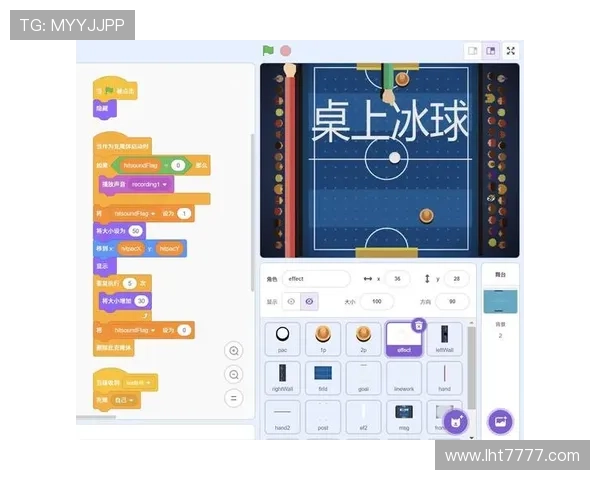Click the value 30 in change size block

pyautogui.click(x=142, y=301)
